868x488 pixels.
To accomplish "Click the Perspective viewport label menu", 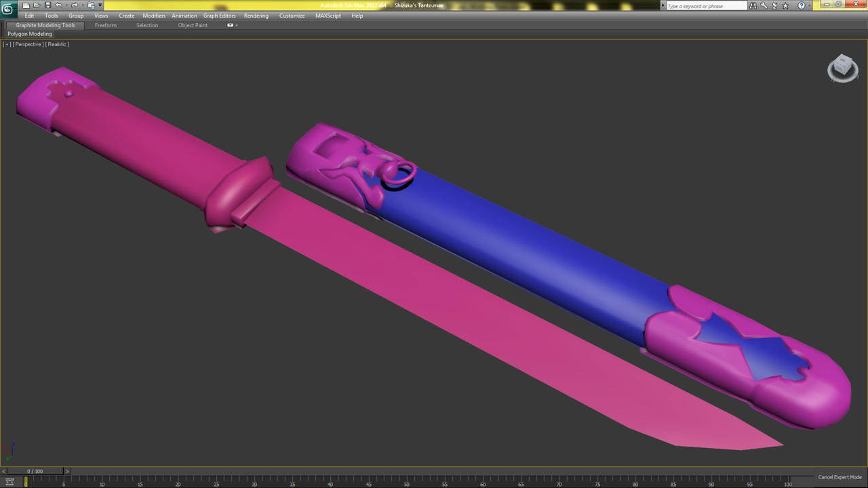I will tap(28, 44).
